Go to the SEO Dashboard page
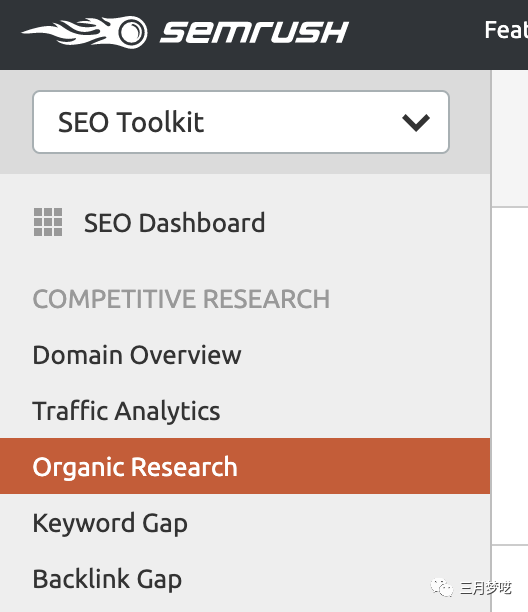This screenshot has width=528, height=612. coord(174,222)
